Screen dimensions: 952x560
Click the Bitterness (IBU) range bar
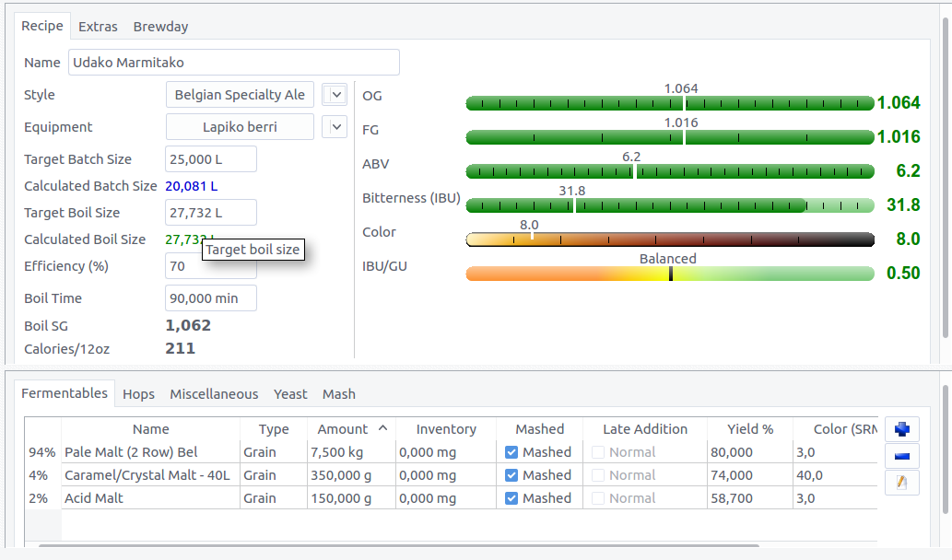tap(669, 205)
